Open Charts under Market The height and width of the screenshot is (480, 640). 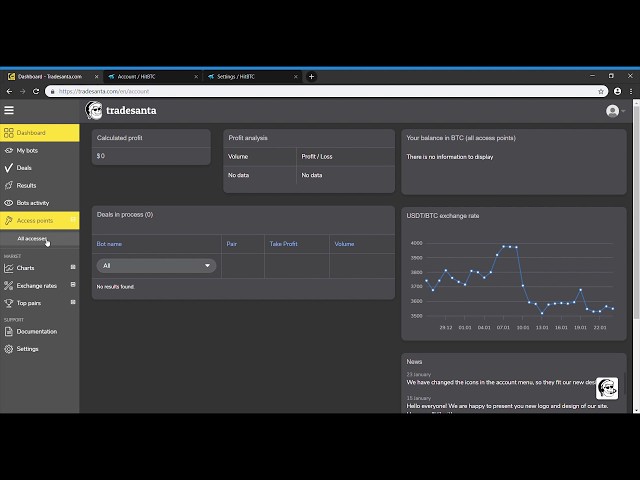pos(40,268)
